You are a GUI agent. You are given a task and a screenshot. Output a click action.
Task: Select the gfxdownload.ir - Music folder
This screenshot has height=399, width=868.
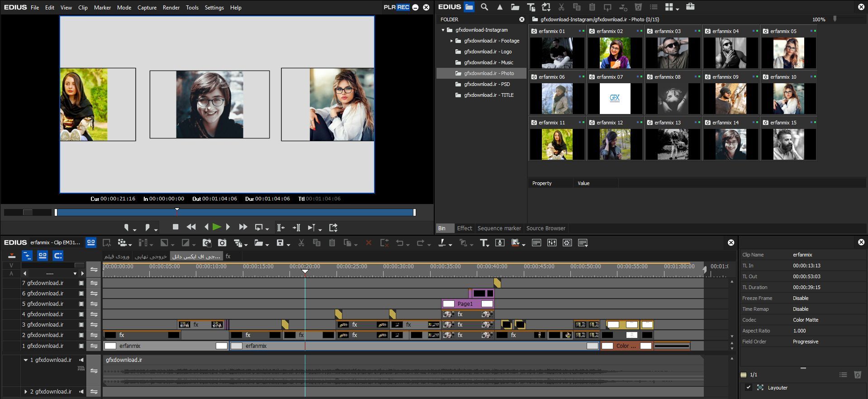click(488, 62)
